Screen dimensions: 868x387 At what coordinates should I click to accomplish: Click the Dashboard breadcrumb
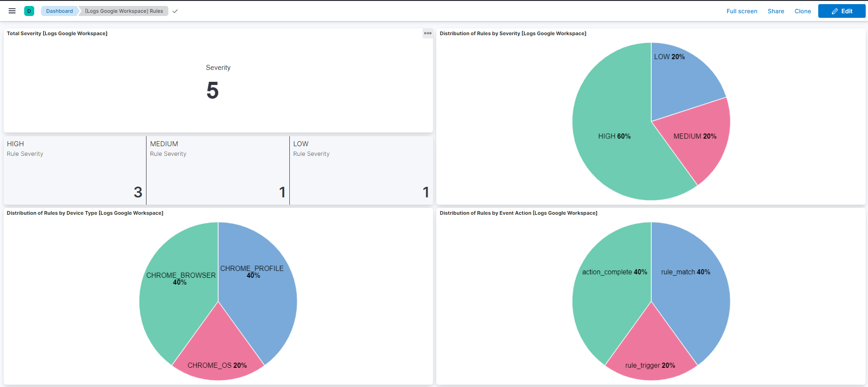59,11
